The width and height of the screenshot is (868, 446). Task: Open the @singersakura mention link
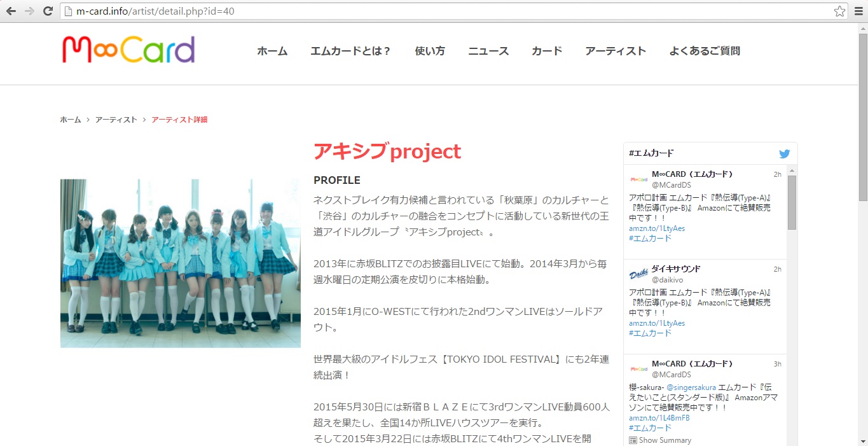click(x=691, y=387)
